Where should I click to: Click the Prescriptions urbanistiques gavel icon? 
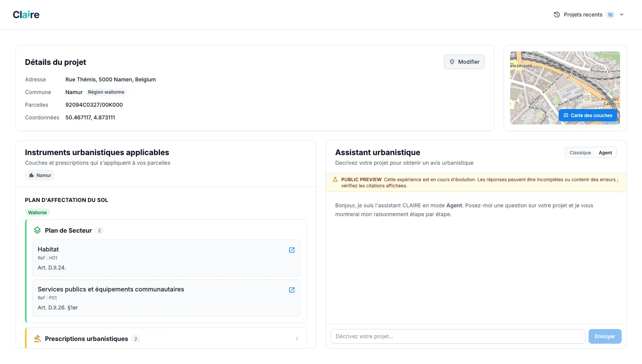coord(37,339)
